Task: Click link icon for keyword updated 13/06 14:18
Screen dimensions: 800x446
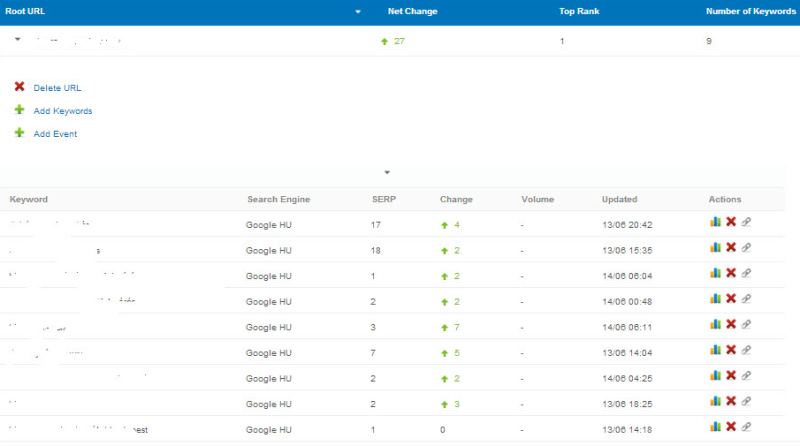Action: tap(746, 428)
